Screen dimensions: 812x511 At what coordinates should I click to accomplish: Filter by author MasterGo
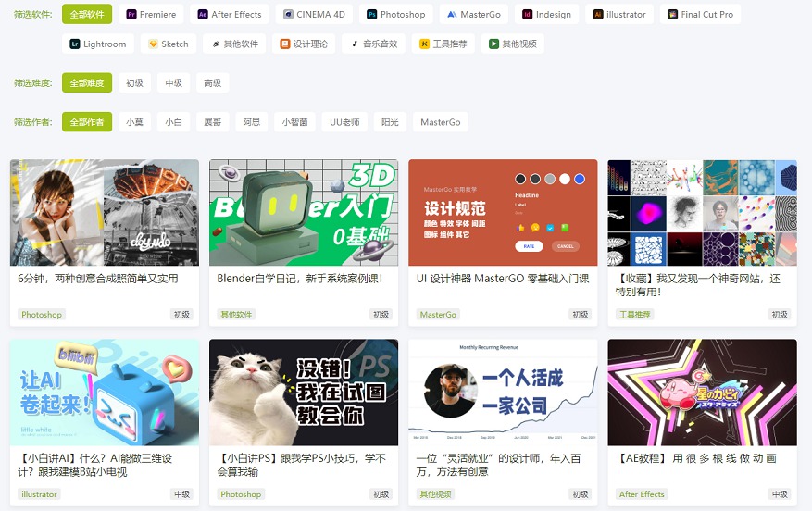441,122
